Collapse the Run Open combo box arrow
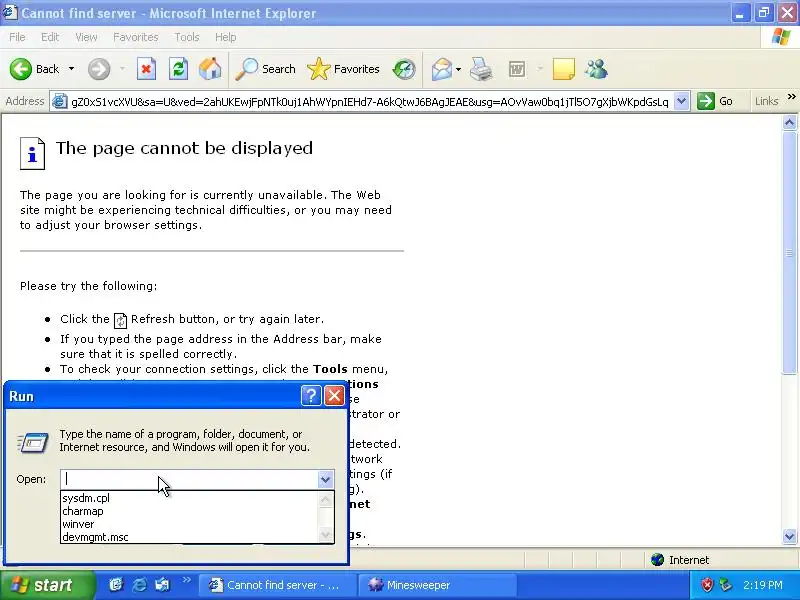 click(x=325, y=479)
